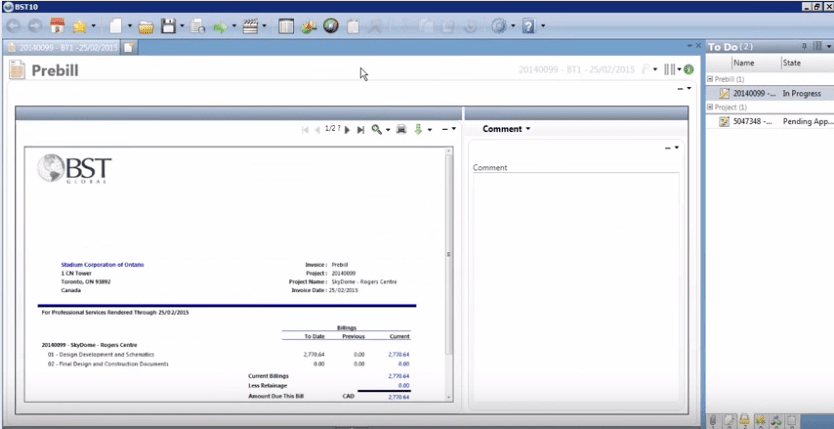
Task: Go to next page in report viewer
Action: point(348,129)
